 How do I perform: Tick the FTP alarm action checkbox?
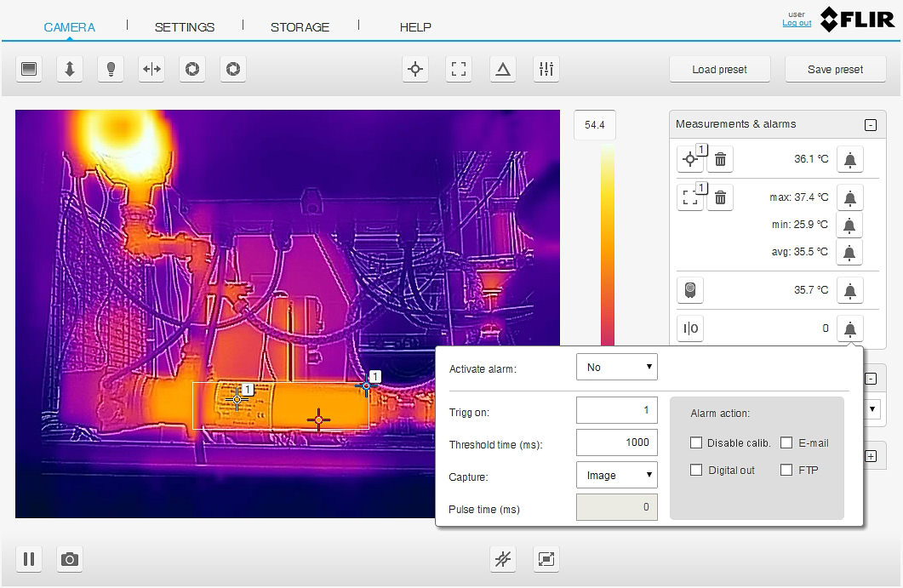[x=786, y=470]
